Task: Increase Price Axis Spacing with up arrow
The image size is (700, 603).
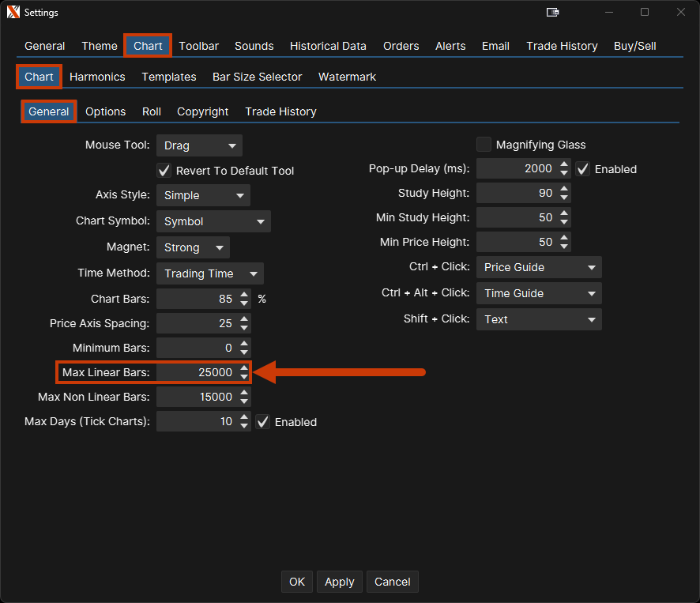Action: coord(244,318)
